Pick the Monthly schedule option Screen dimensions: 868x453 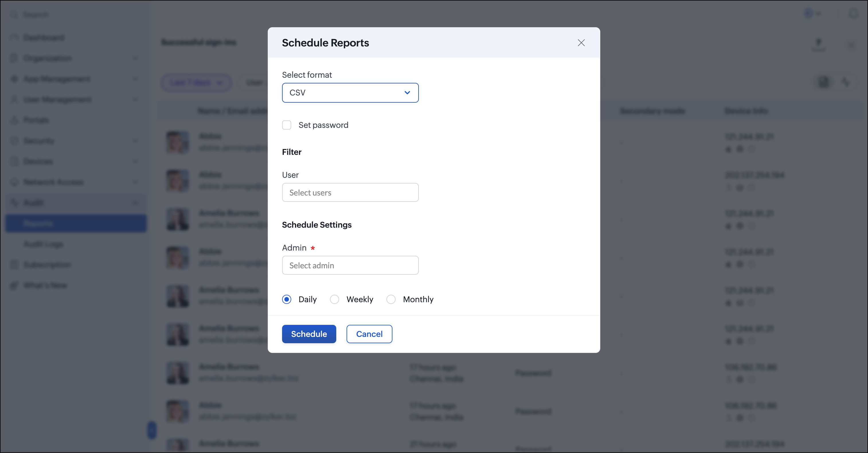[391, 299]
